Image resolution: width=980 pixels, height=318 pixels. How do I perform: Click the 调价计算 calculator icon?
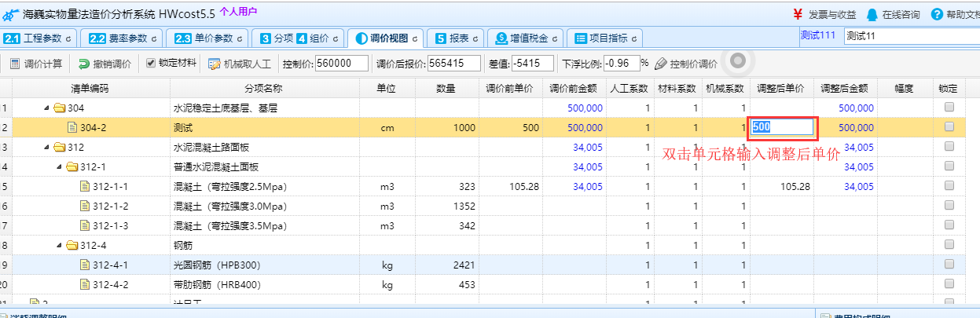(x=15, y=64)
